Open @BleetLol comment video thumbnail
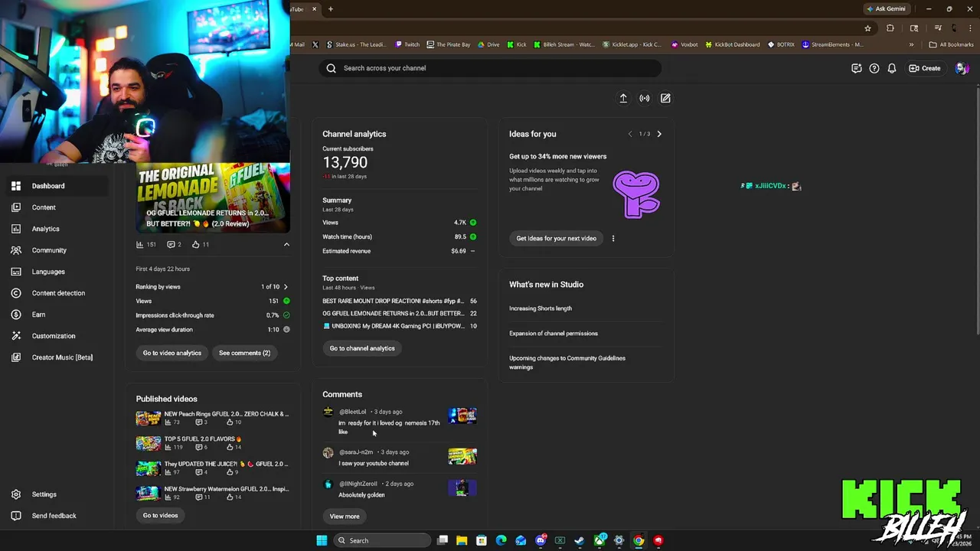980x551 pixels. pos(462,416)
